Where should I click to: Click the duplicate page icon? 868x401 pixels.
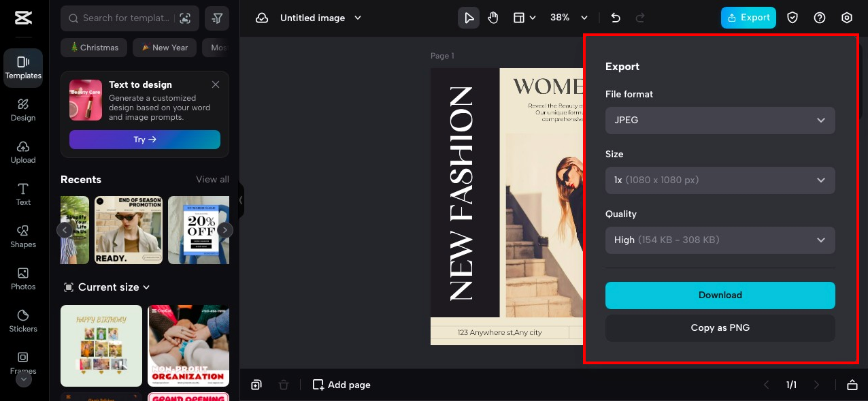pyautogui.click(x=256, y=385)
